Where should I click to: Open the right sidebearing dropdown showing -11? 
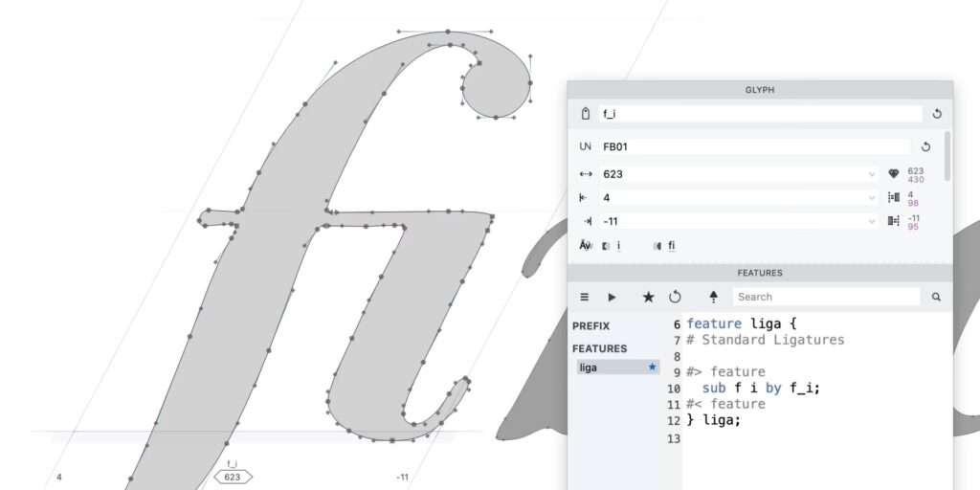[x=871, y=222]
